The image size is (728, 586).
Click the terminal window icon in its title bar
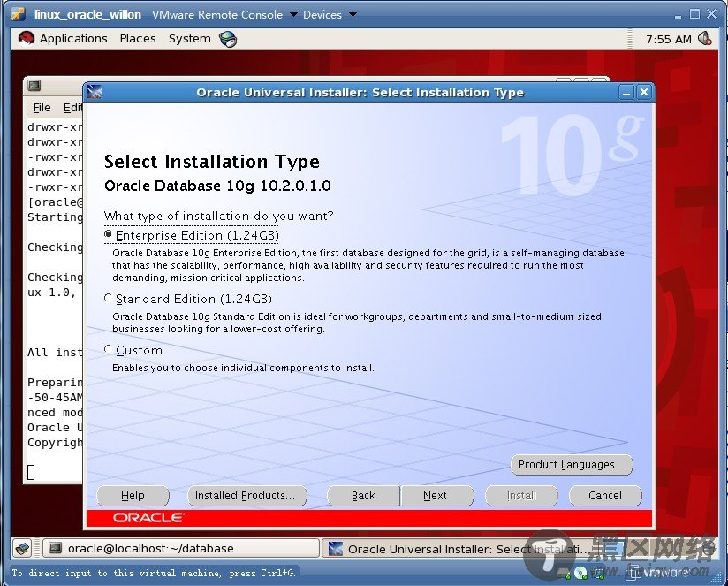[34, 86]
